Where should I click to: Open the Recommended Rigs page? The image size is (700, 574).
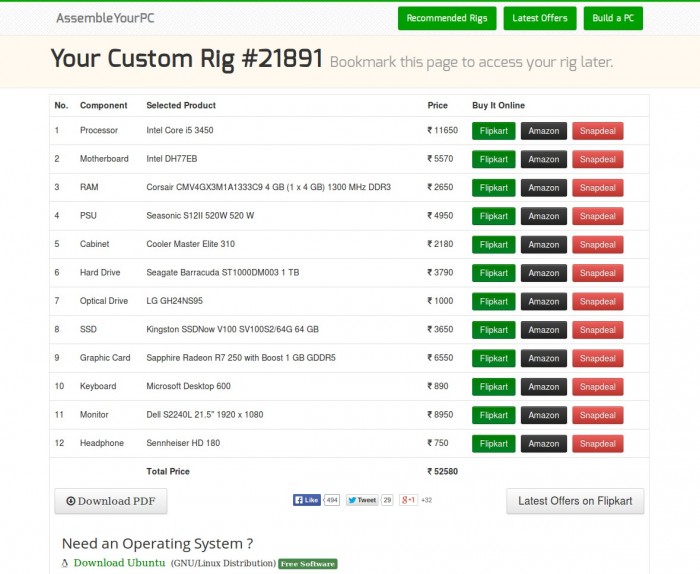click(x=447, y=18)
